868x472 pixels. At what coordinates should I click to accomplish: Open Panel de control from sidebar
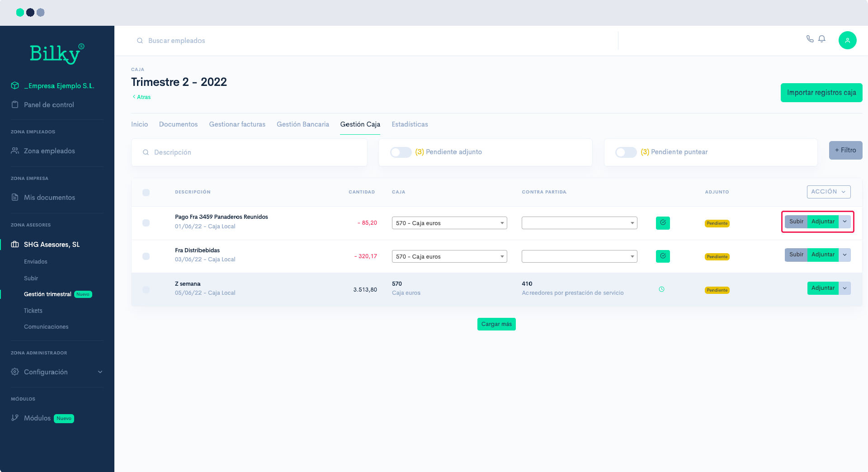(x=49, y=105)
